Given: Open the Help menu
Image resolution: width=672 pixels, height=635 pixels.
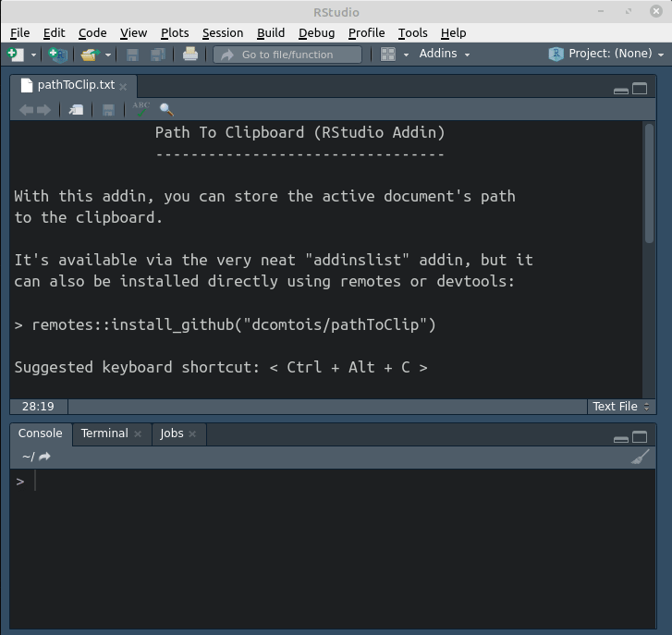Looking at the screenshot, I should (454, 33).
